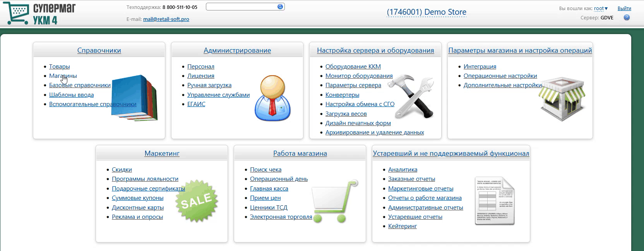Click the report document icon
This screenshot has width=644, height=251.
(495, 201)
